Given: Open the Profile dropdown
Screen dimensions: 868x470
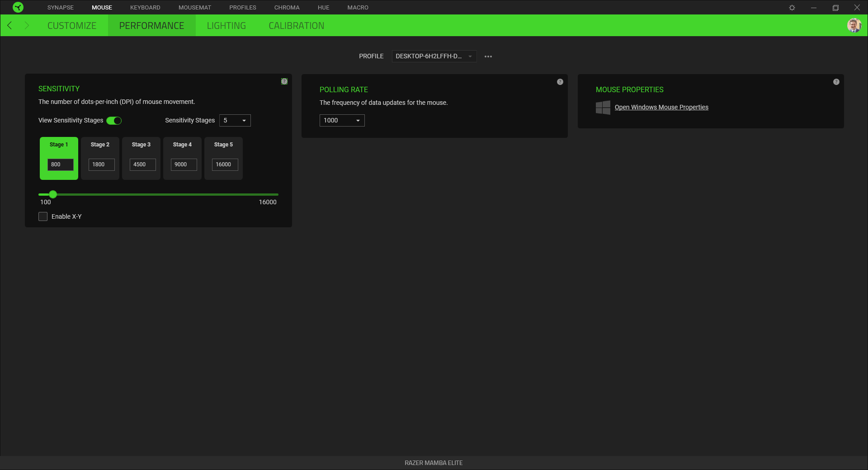Looking at the screenshot, I should point(434,56).
